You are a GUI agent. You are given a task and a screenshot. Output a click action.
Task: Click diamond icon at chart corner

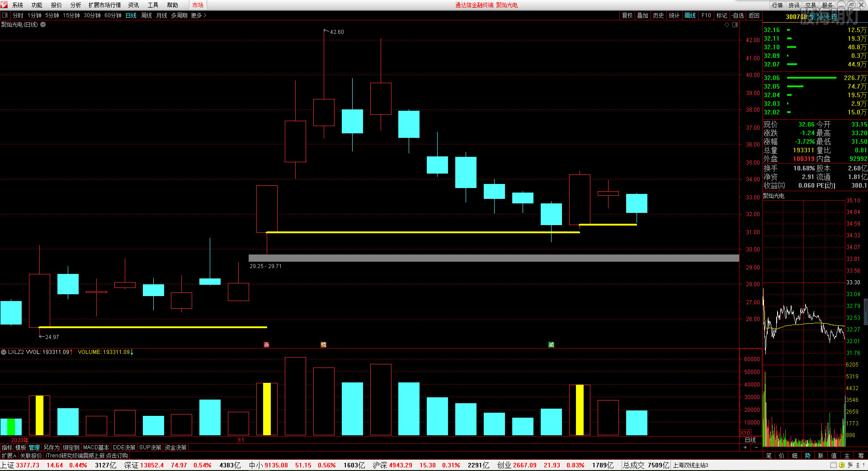tap(727, 24)
